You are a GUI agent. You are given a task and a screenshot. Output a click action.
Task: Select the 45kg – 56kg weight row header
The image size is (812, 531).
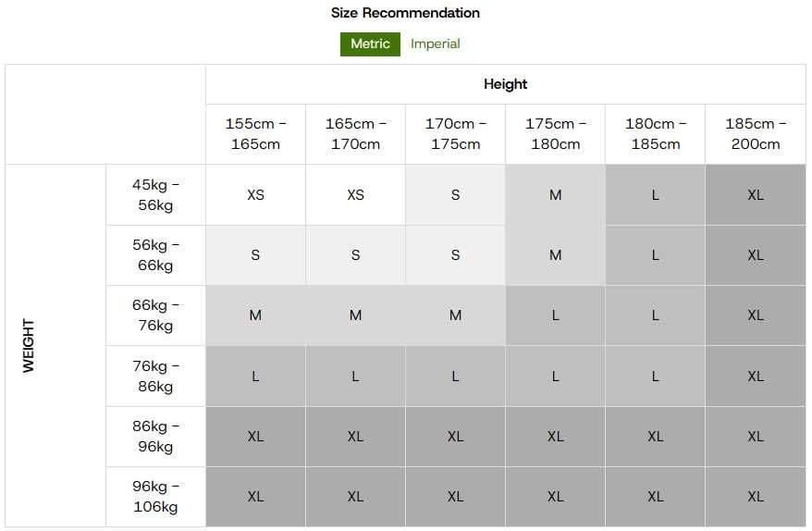(x=155, y=195)
